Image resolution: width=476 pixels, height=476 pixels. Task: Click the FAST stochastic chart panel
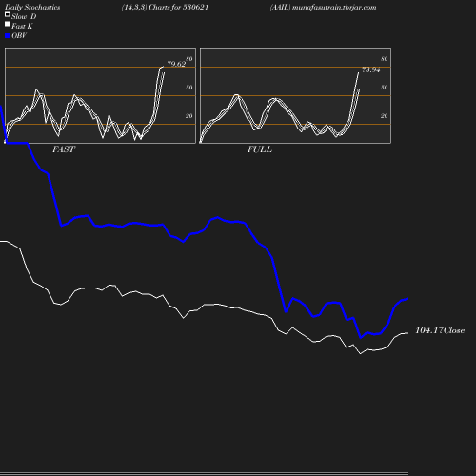100,95
